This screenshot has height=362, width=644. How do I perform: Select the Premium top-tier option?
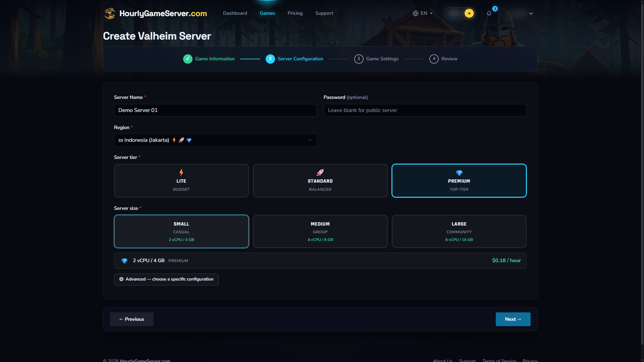[459, 181]
